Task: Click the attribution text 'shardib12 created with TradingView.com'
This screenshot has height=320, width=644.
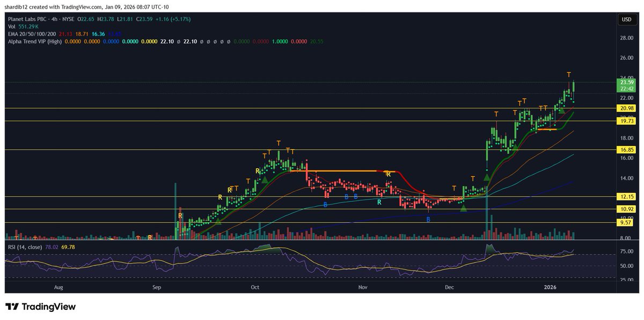Action: click(54, 8)
